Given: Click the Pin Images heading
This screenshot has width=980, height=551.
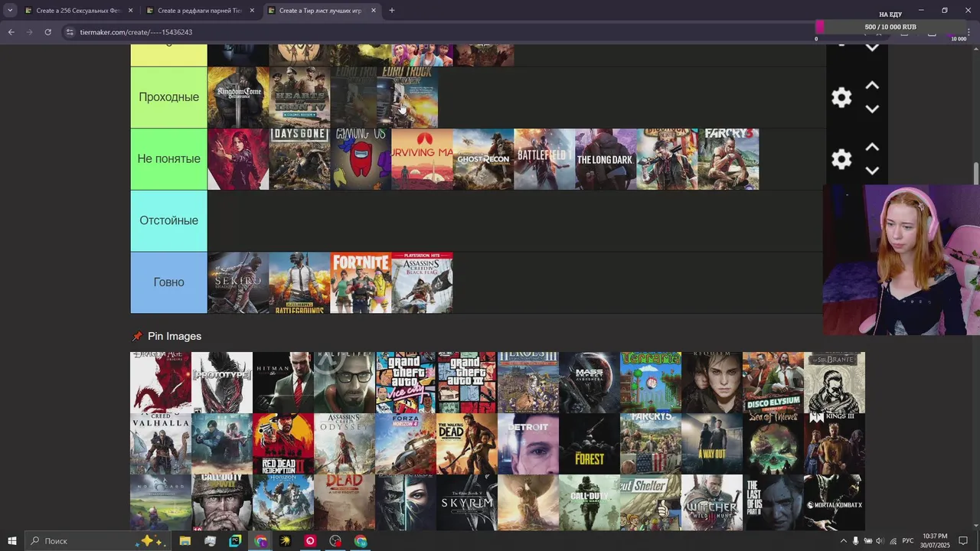Looking at the screenshot, I should coord(175,336).
